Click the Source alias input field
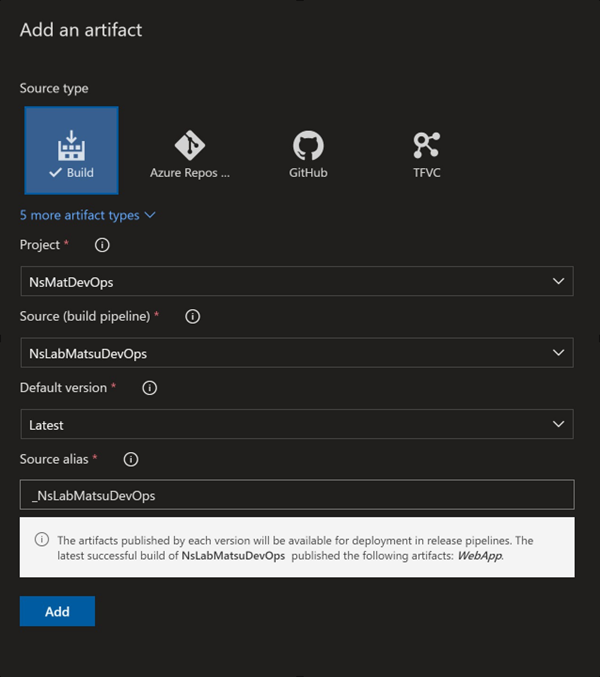The height and width of the screenshot is (677, 600). (297, 495)
